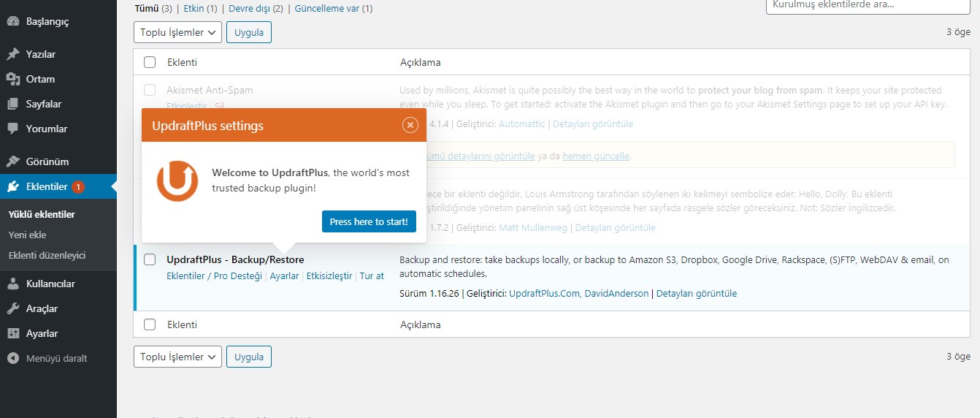Image resolution: width=980 pixels, height=418 pixels.
Task: Click the bottom Uygula button
Action: click(249, 357)
